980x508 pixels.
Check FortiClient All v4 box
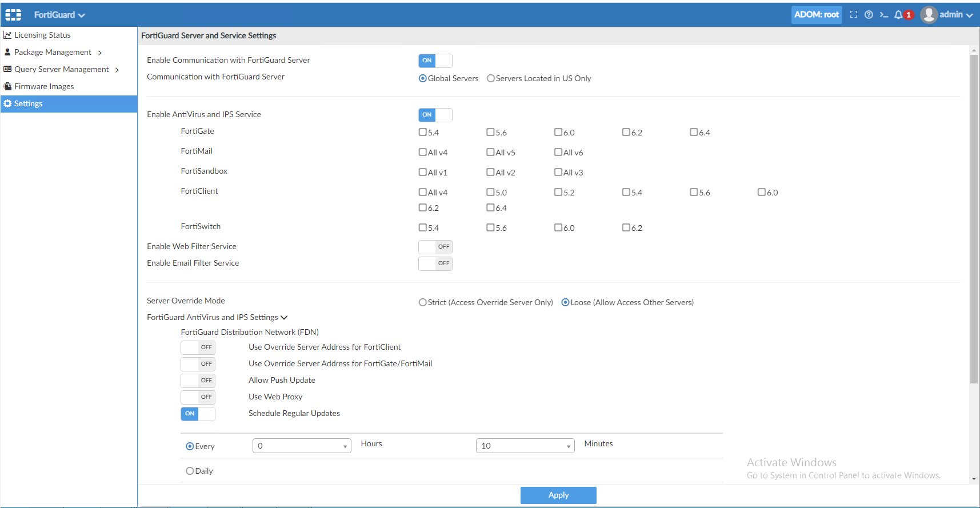click(423, 192)
